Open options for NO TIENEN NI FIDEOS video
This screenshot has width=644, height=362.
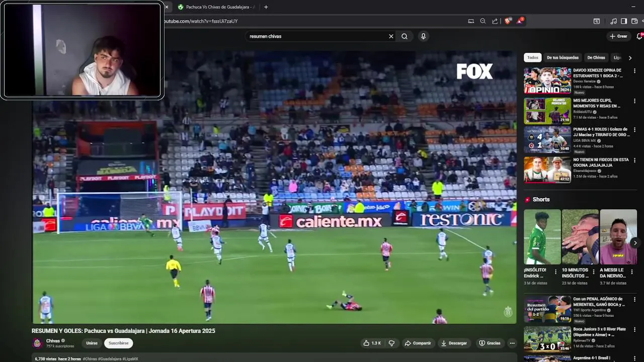click(x=634, y=160)
